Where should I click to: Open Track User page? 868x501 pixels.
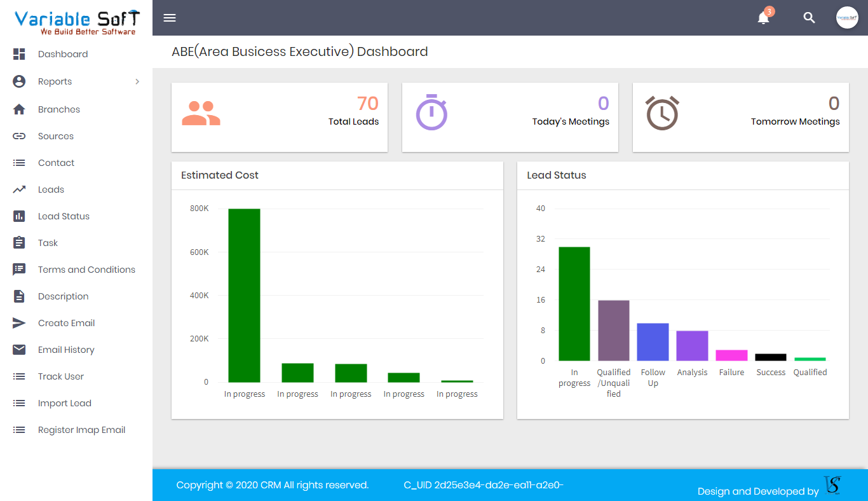(60, 376)
